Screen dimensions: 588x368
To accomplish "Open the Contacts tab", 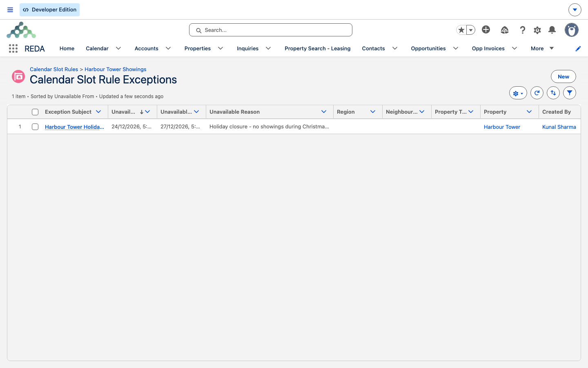I will tap(373, 48).
